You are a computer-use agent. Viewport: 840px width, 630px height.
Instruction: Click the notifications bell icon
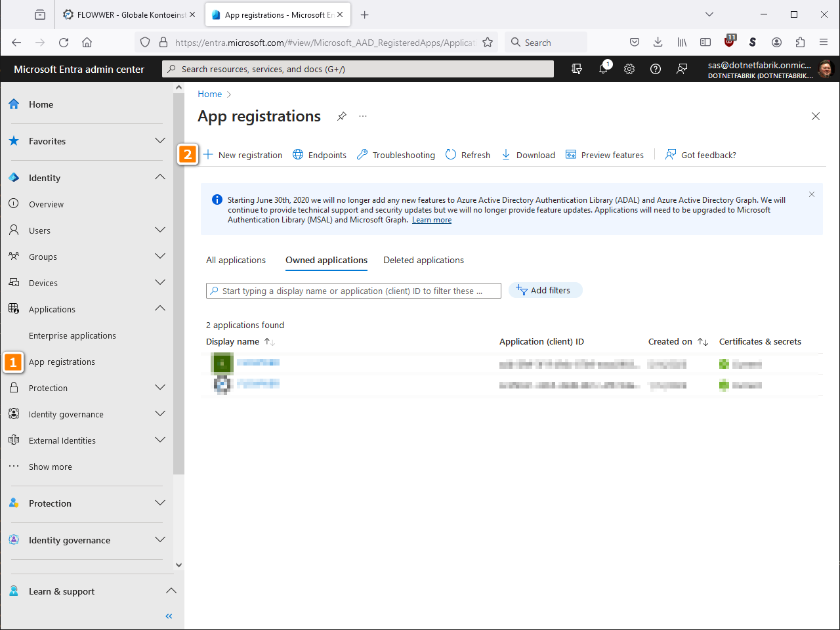[x=603, y=69]
